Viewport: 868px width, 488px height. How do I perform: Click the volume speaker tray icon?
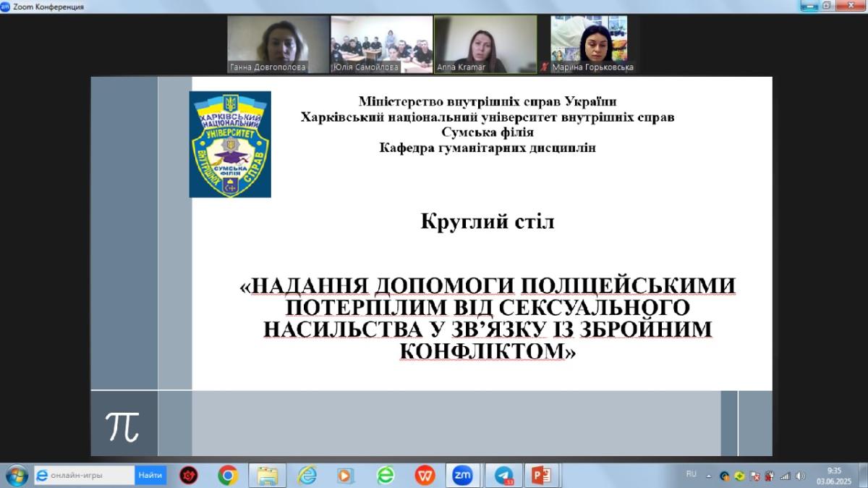(x=801, y=476)
